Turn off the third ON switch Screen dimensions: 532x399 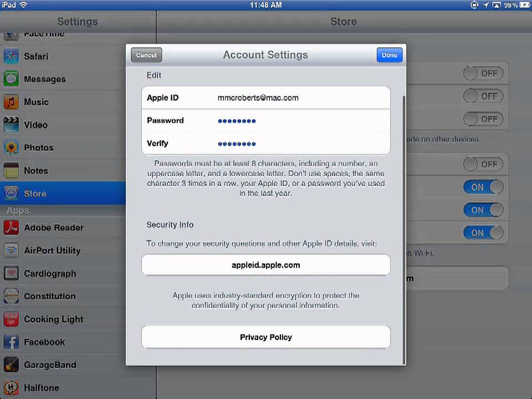click(483, 233)
